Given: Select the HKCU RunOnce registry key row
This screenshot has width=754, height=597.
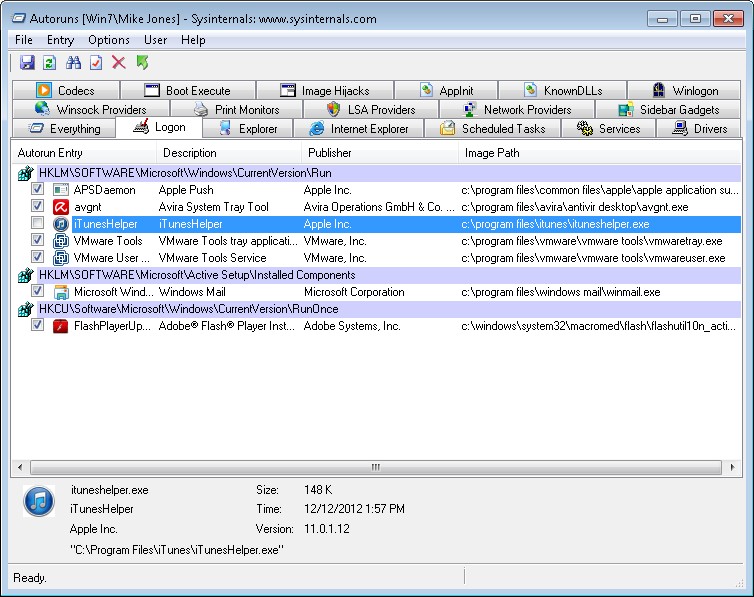Looking at the screenshot, I should coord(389,309).
